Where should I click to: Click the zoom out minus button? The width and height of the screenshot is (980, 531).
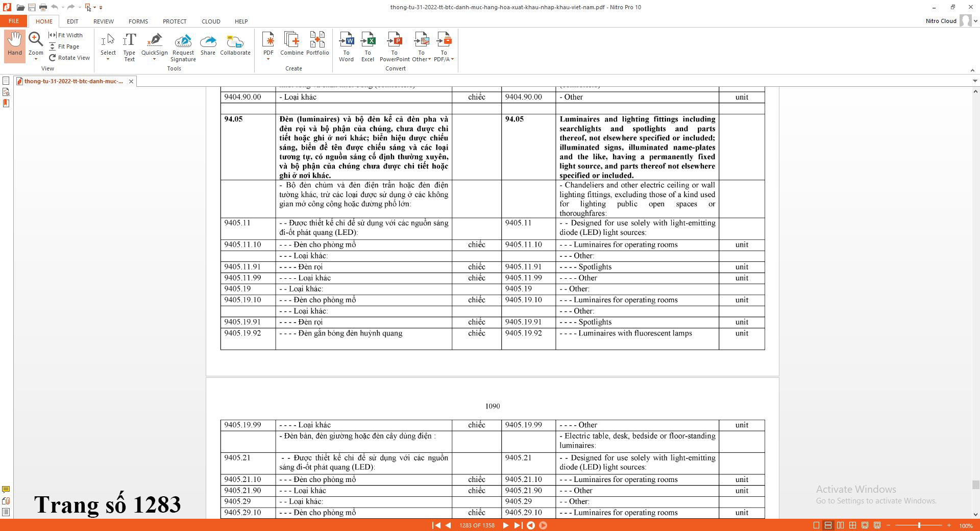[889, 525]
